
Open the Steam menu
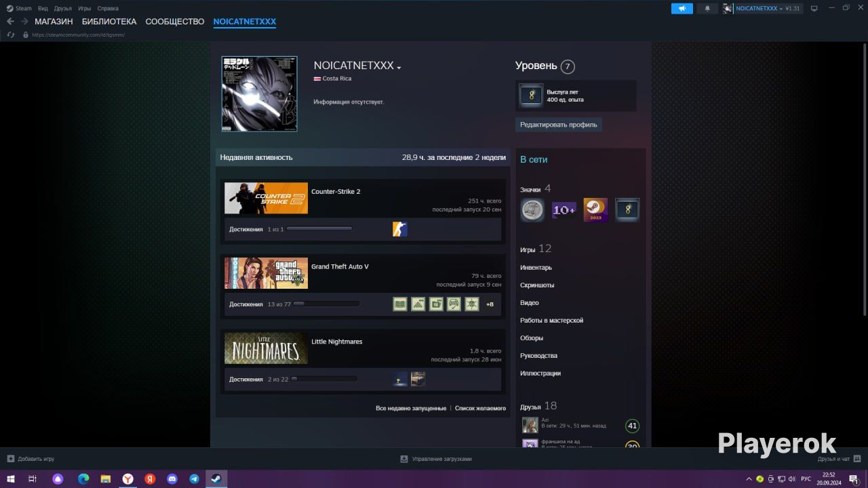(x=19, y=8)
